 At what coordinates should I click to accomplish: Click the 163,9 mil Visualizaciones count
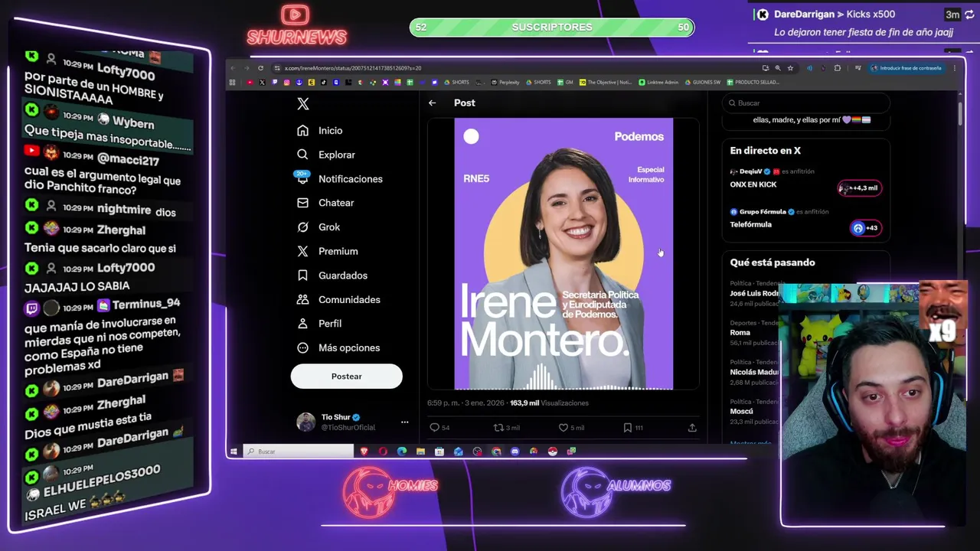tap(549, 403)
